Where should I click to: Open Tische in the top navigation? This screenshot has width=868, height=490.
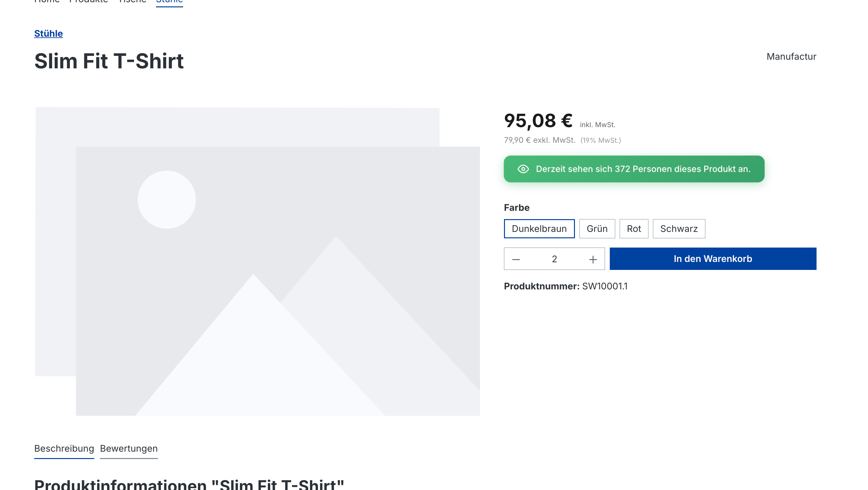coord(132,2)
